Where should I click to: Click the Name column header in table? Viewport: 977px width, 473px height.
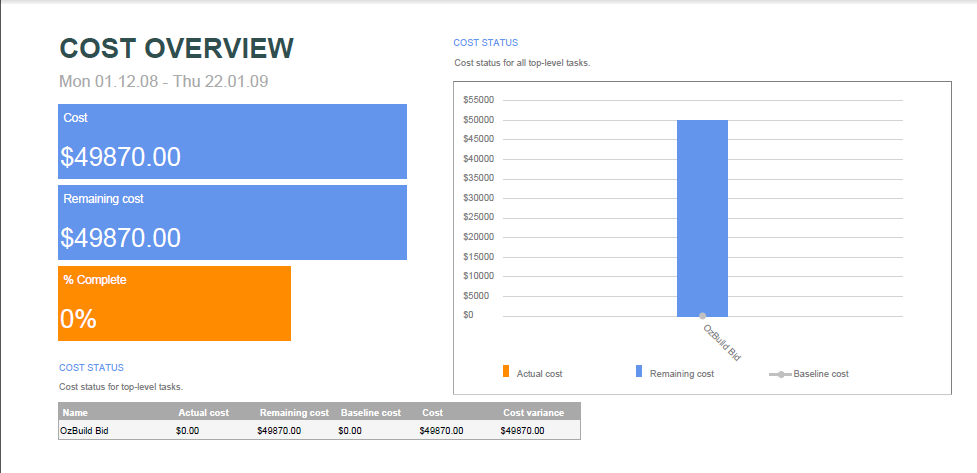pyautogui.click(x=75, y=412)
